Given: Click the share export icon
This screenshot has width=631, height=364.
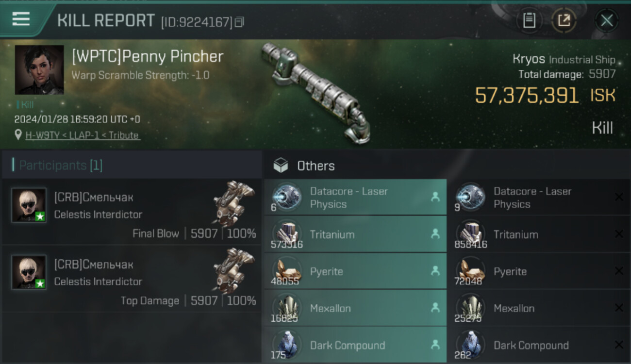Looking at the screenshot, I should (x=564, y=20).
